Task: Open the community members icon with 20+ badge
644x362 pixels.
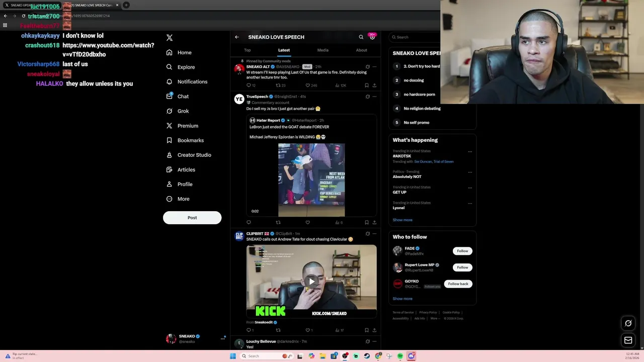Action: [x=372, y=37]
